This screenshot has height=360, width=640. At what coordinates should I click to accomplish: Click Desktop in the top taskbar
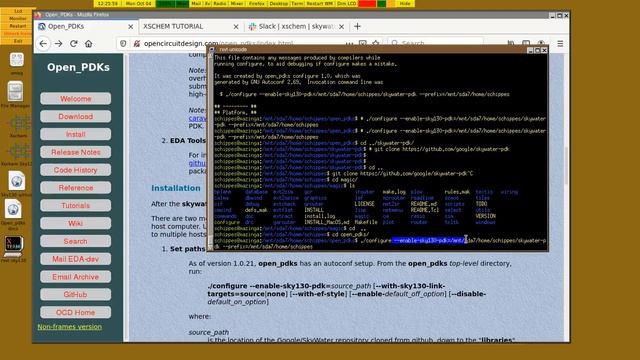(x=279, y=3)
